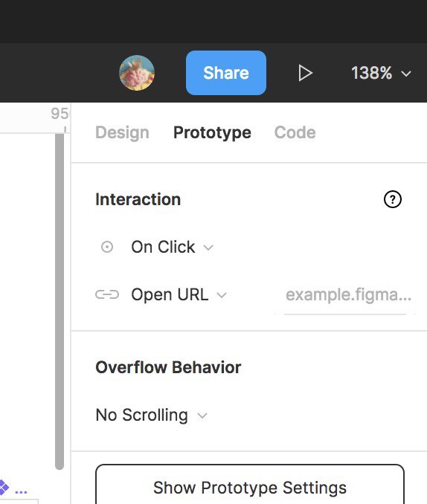Viewport: 427px width, 504px height.
Task: Open the On Click trigger dropdown
Action: pyautogui.click(x=172, y=248)
